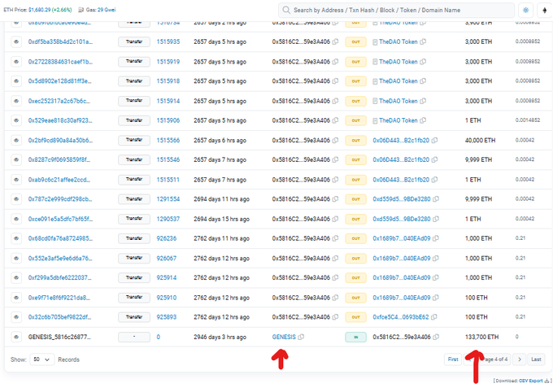Open address 0xd559d5...9BDe3280 in block 1290537 row
The image size is (553, 392).
(x=402, y=219)
